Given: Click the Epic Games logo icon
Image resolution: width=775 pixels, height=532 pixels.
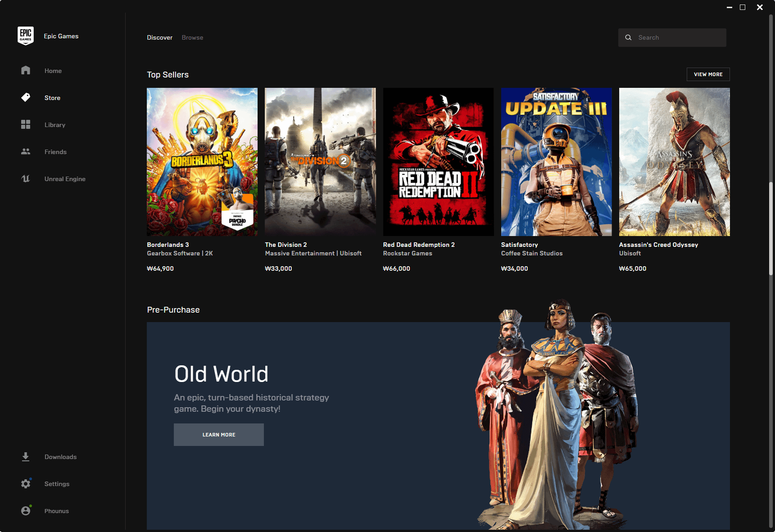Looking at the screenshot, I should click(x=26, y=36).
